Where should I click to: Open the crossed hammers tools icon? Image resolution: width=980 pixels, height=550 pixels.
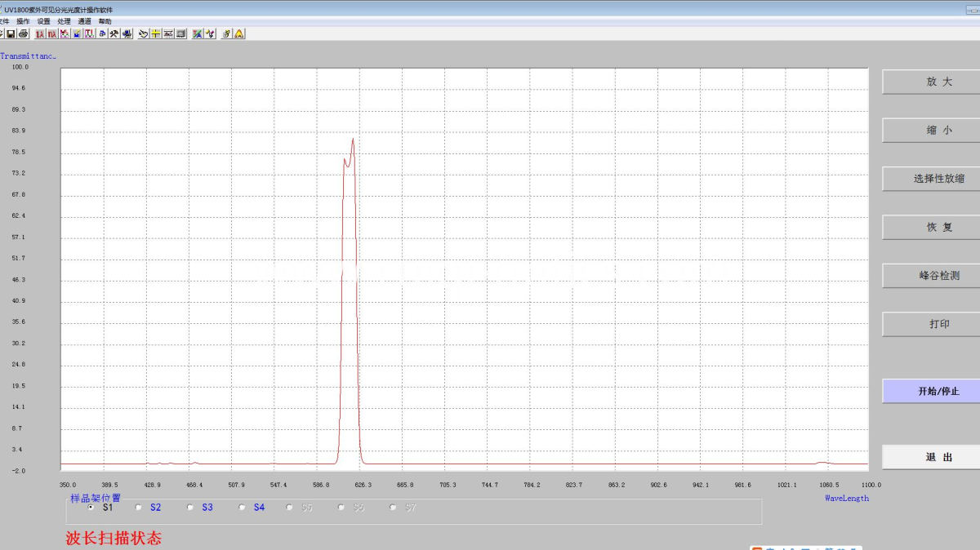point(114,33)
